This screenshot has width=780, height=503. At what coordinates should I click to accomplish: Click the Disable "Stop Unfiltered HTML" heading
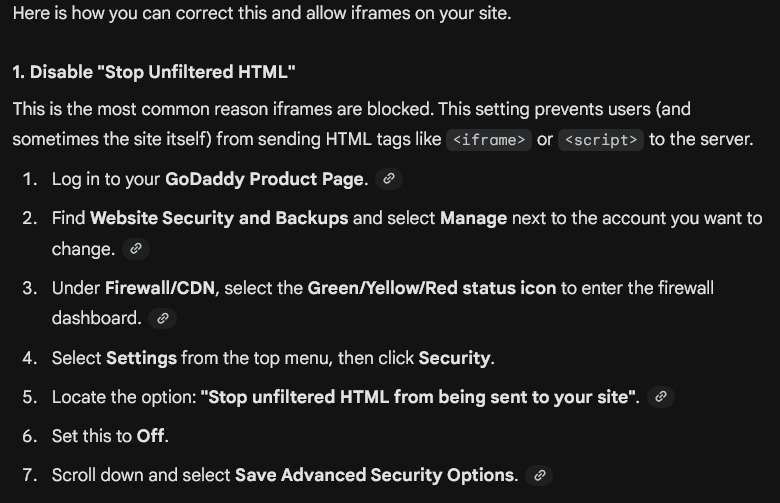(154, 73)
